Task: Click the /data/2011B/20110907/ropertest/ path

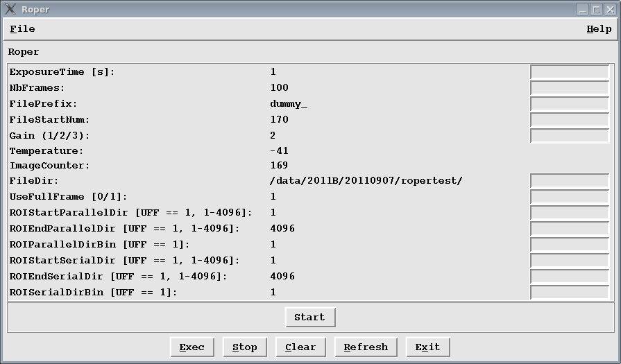Action: pos(366,181)
